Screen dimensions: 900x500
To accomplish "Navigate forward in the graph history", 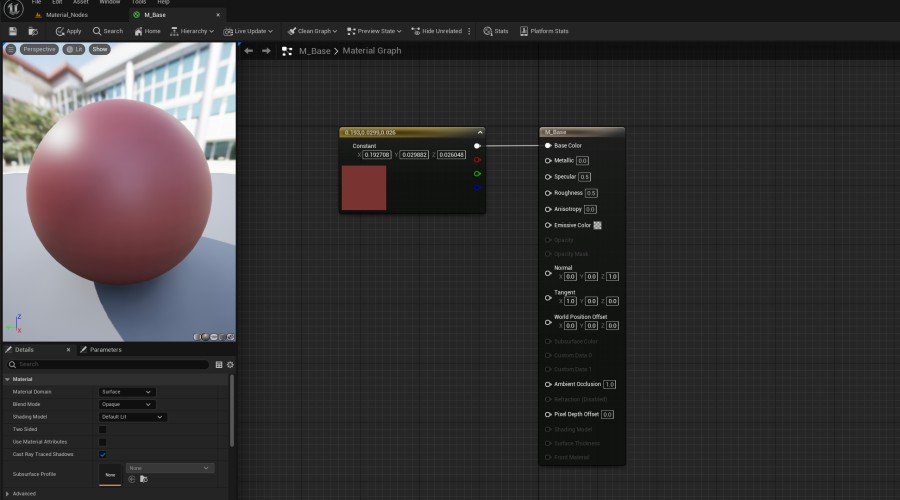I will pos(266,51).
